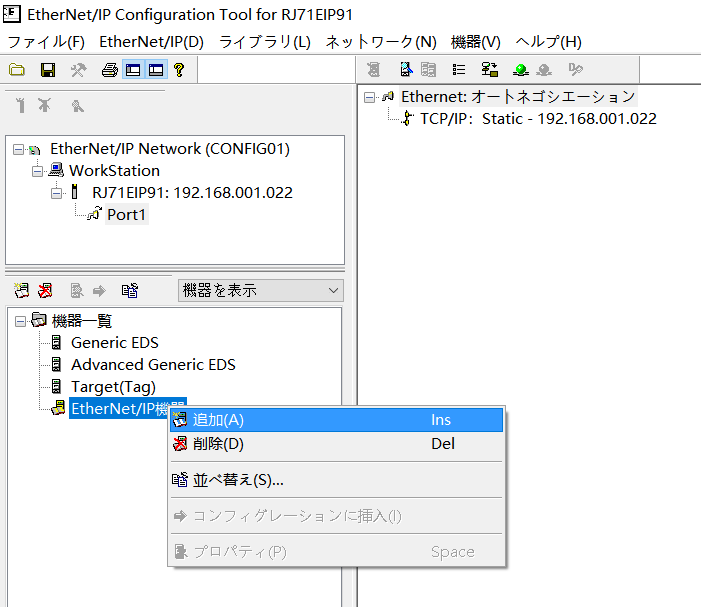The width and height of the screenshot is (701, 607).
Task: Select Generic EDS in device list
Action: (x=115, y=343)
